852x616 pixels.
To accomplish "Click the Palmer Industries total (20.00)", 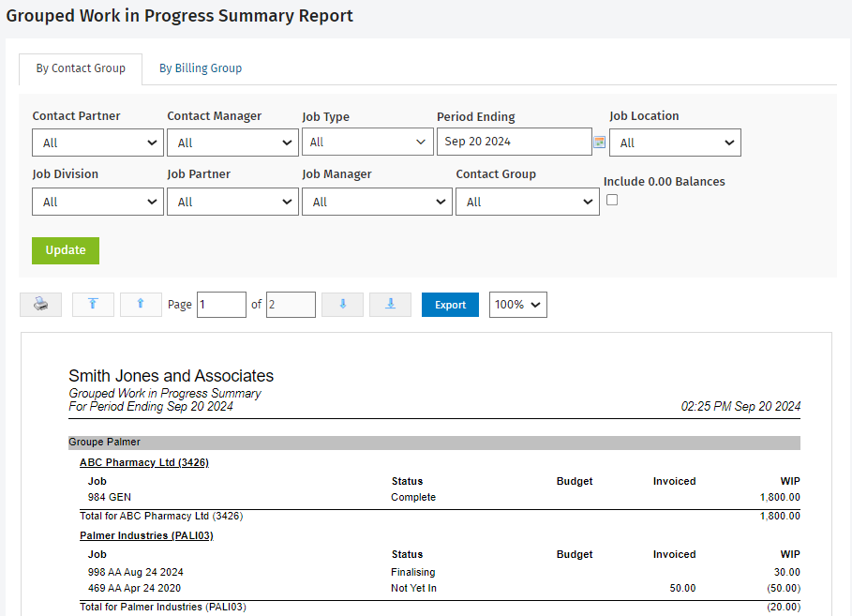I will (x=784, y=607).
